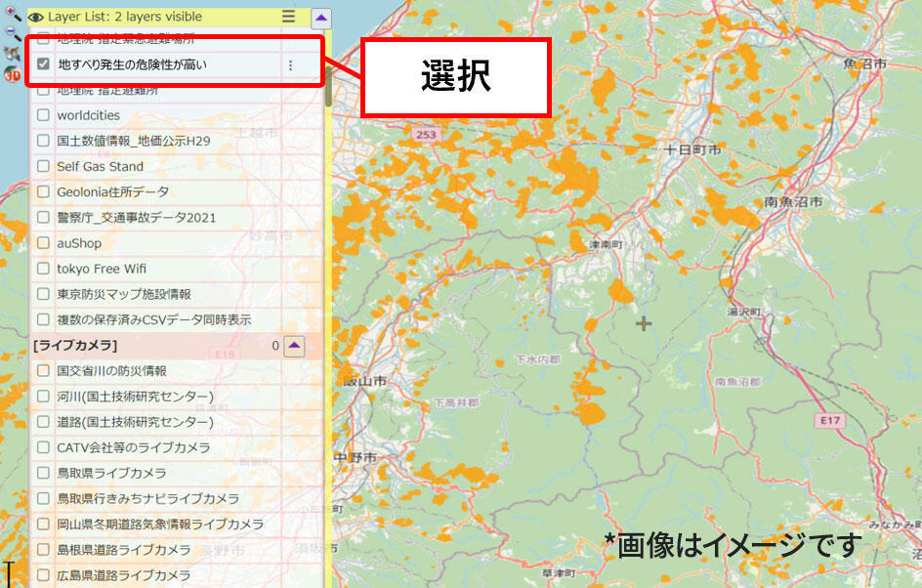Collapse the Layer List panel
Screen dimensions: 922x588
click(320, 17)
